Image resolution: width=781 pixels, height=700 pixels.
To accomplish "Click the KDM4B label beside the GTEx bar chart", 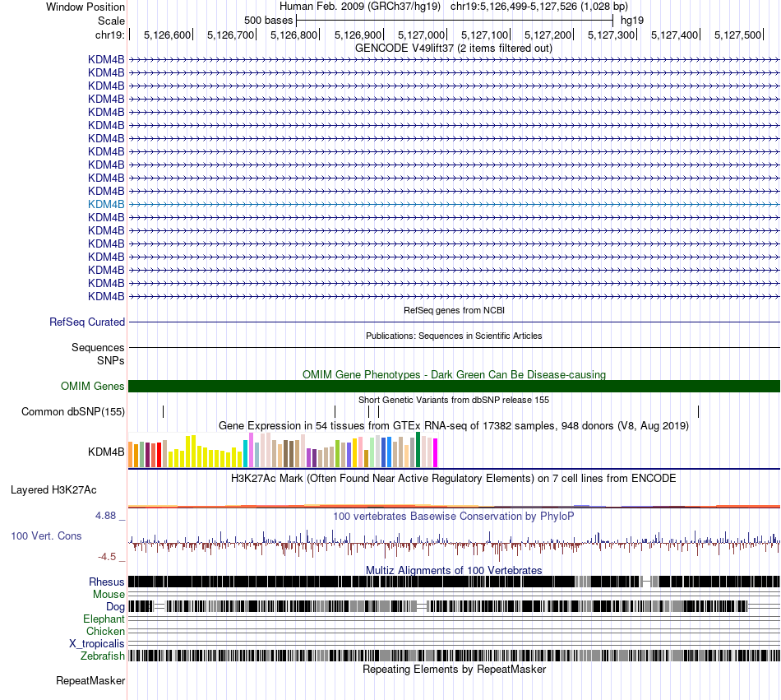I will (106, 452).
